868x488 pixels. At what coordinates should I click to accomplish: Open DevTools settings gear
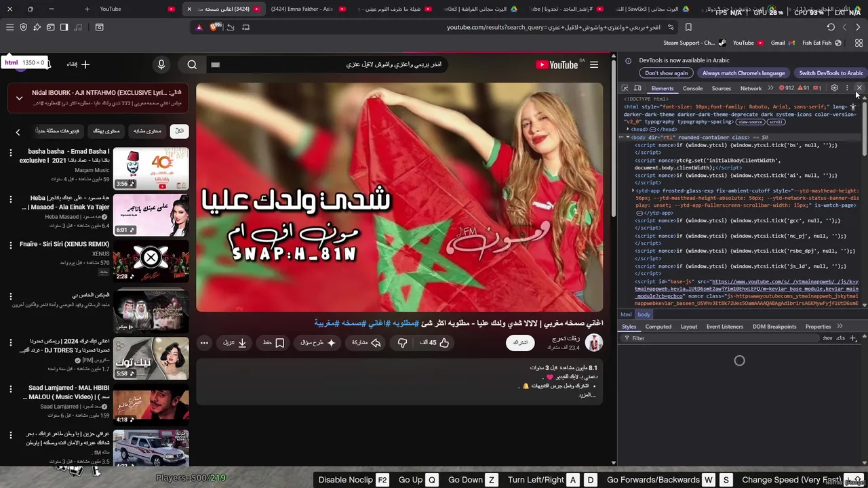(835, 88)
